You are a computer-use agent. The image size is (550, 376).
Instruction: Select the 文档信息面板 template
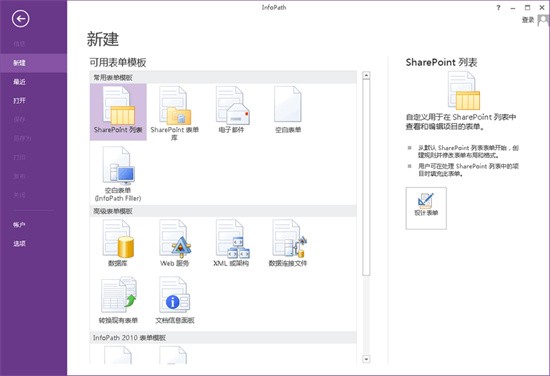coord(174,300)
